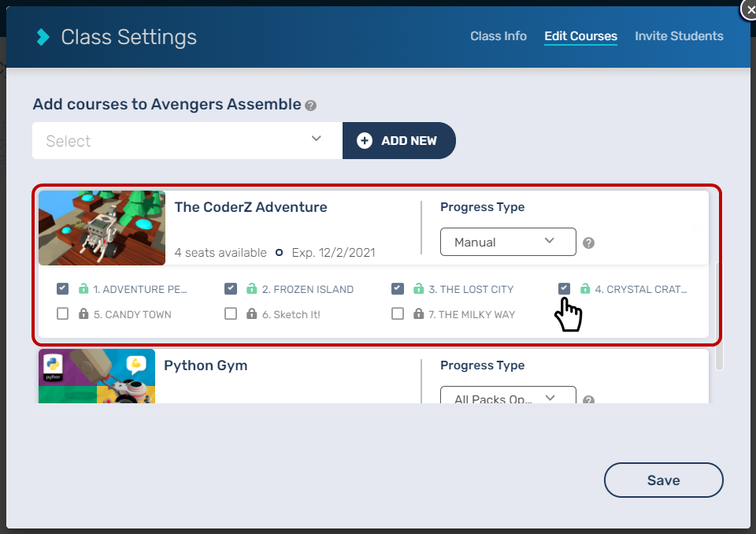Uncheck the 3. The Lost City checkbox
The image size is (756, 534).
point(398,288)
